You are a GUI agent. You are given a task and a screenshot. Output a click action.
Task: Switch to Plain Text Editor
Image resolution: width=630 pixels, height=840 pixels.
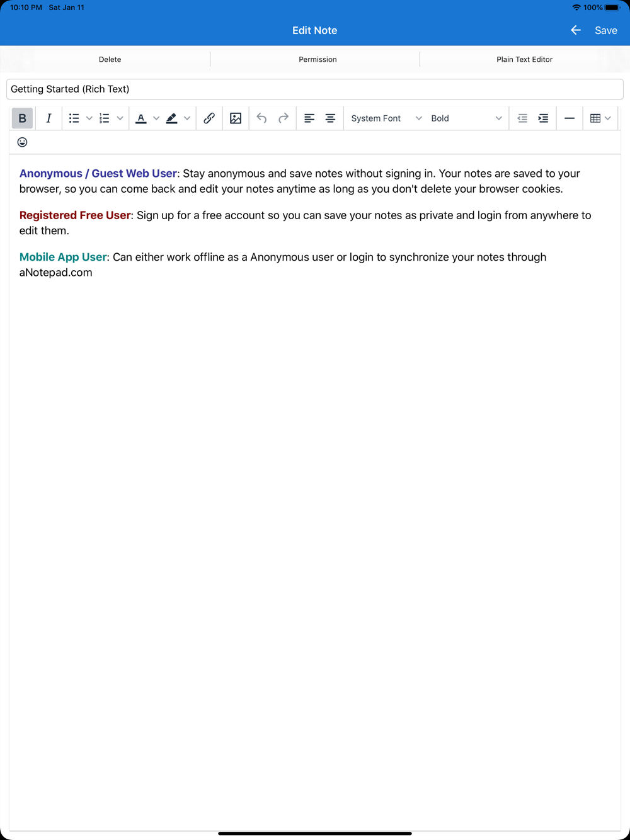point(524,59)
